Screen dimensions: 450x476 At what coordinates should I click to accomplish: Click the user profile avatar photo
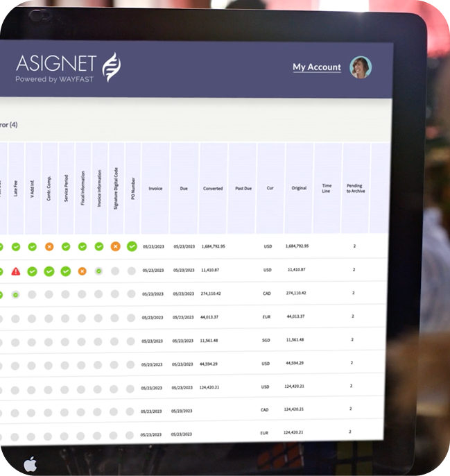(361, 67)
